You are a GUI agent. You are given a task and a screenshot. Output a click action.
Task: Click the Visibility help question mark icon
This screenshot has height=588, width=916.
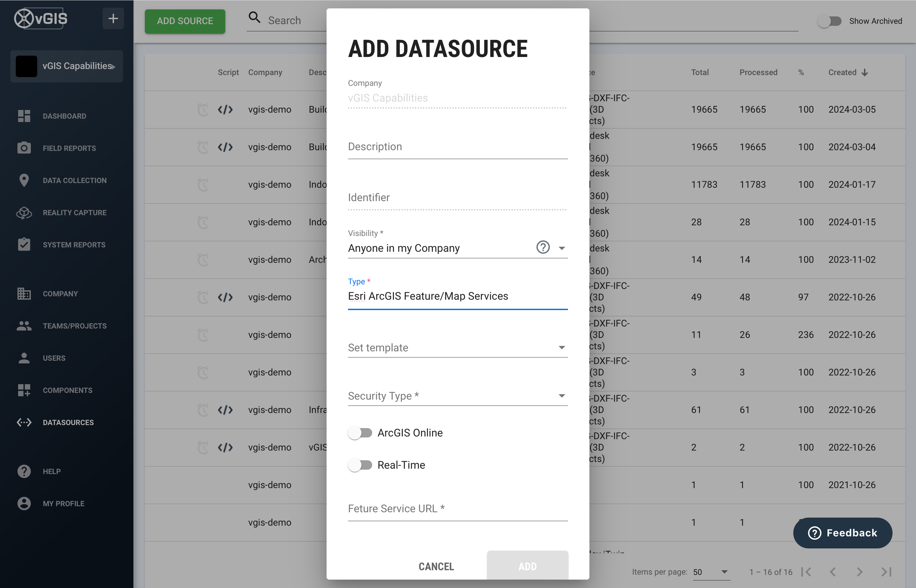click(542, 247)
